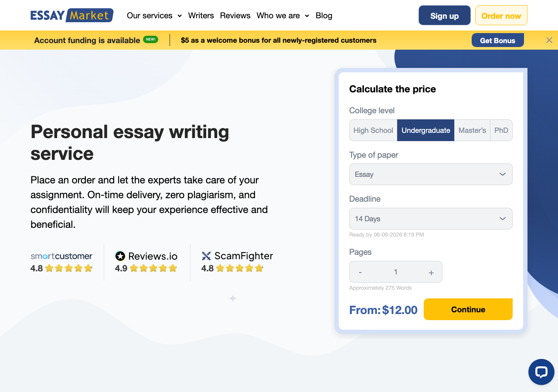Click the Get Bonus button
This screenshot has height=392, width=558.
coord(498,40)
